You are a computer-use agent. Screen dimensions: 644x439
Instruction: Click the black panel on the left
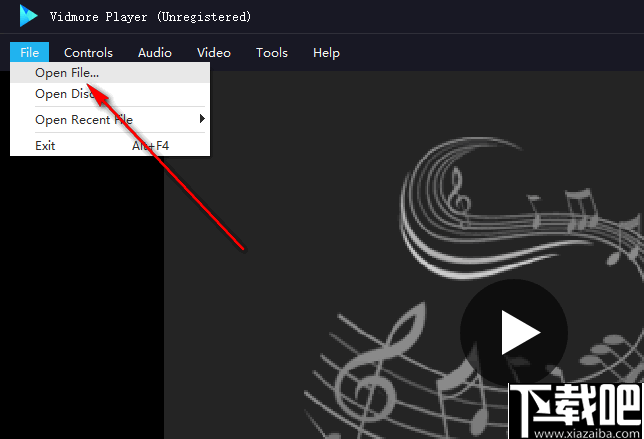pos(80,300)
